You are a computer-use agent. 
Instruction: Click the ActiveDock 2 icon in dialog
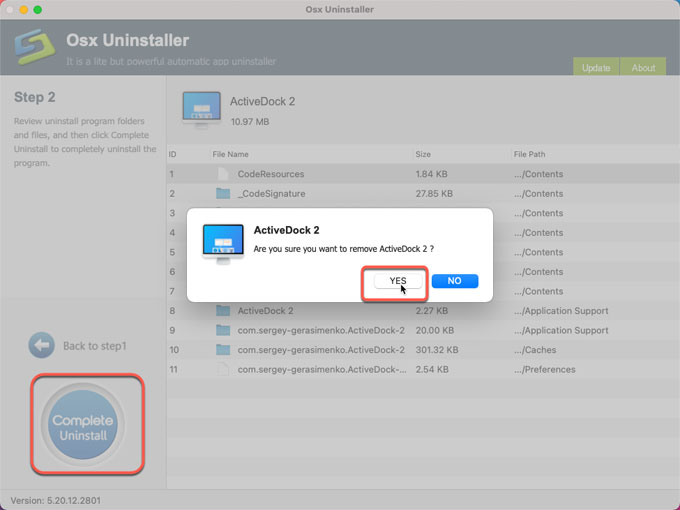(222, 243)
